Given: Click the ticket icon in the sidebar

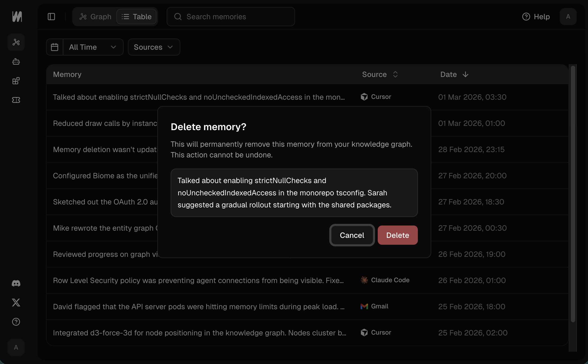Looking at the screenshot, I should coord(16,100).
